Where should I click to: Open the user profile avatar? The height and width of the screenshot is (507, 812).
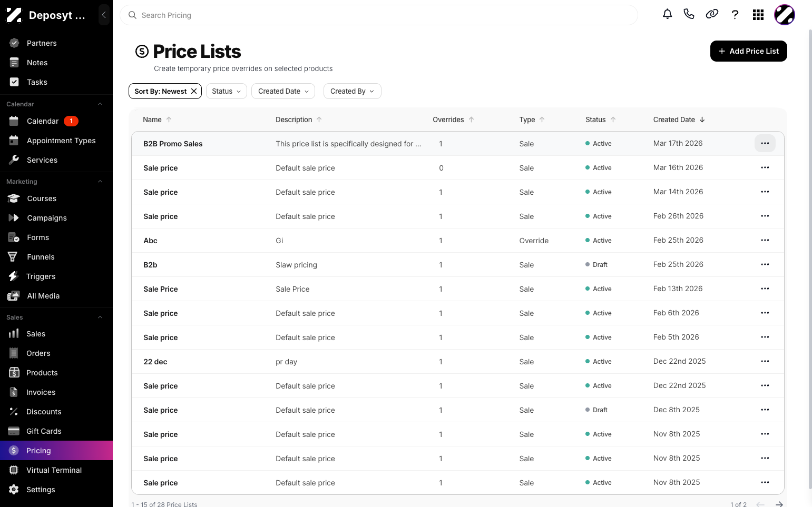coord(785,15)
